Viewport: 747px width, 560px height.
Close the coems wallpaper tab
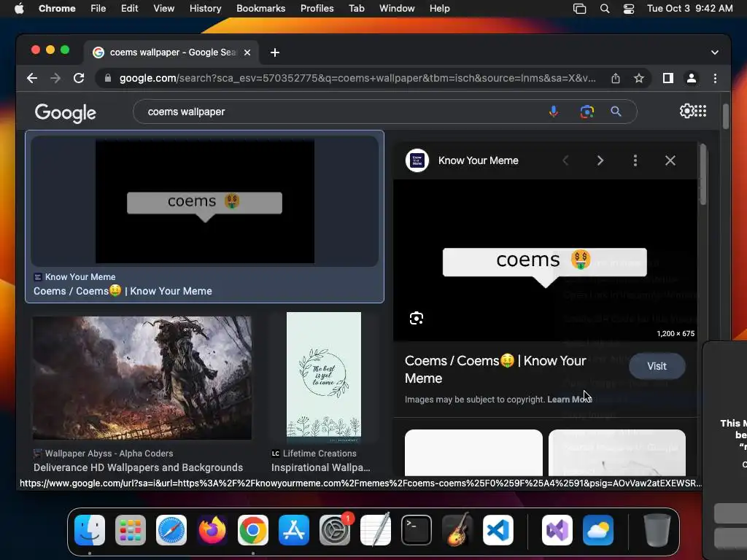coord(247,52)
